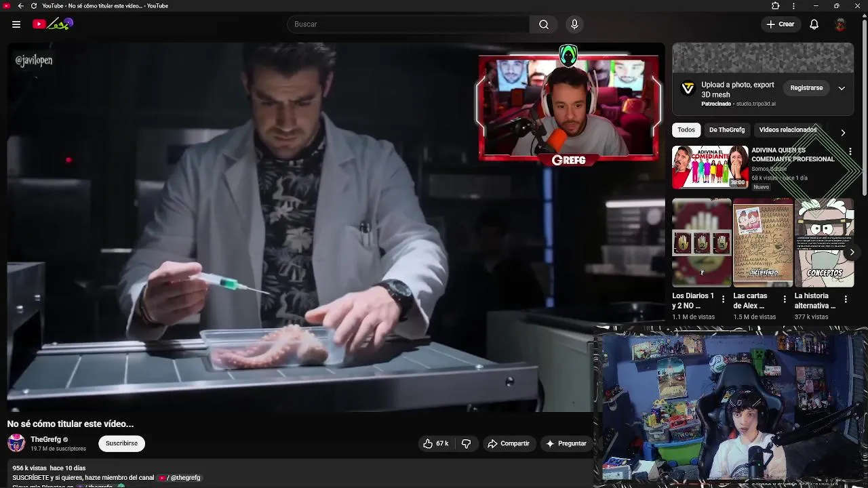Open Las cartas de Alex short thumbnail
The width and height of the screenshot is (868, 488).
tap(763, 243)
